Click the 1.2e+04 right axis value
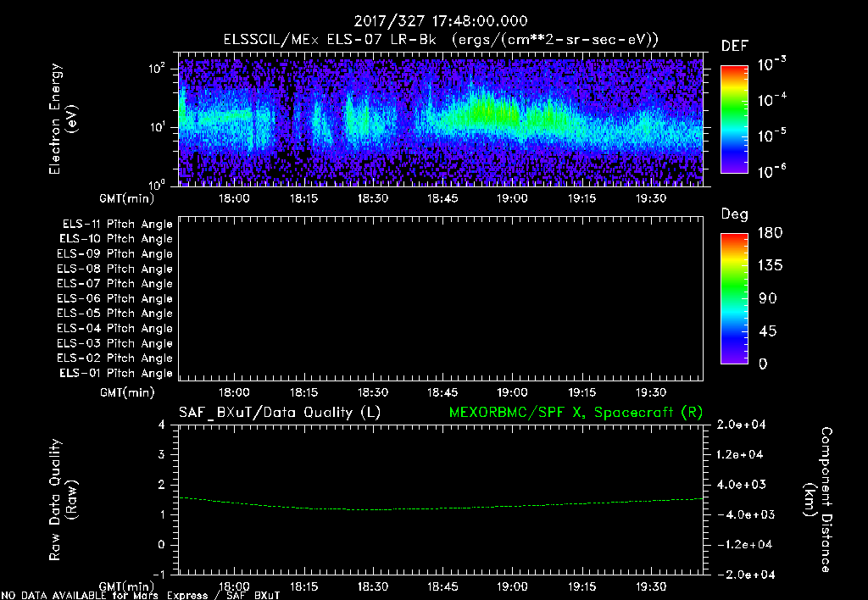 739,454
